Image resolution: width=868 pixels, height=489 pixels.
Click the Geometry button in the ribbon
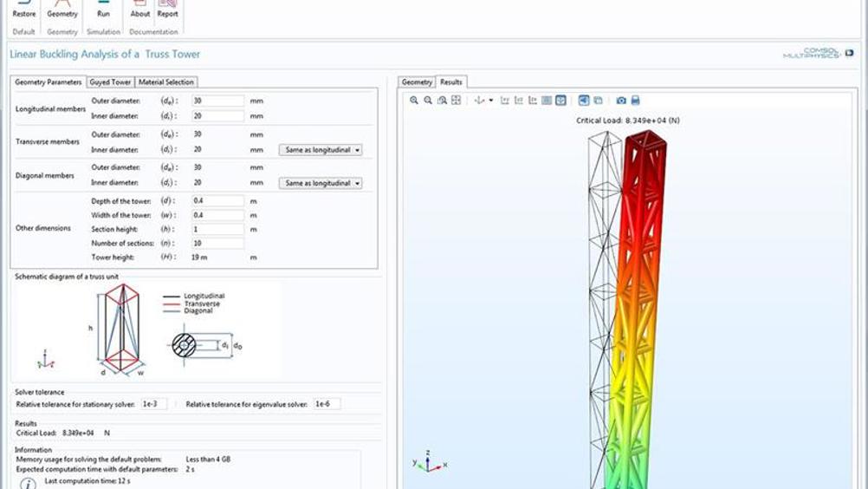pos(62,10)
